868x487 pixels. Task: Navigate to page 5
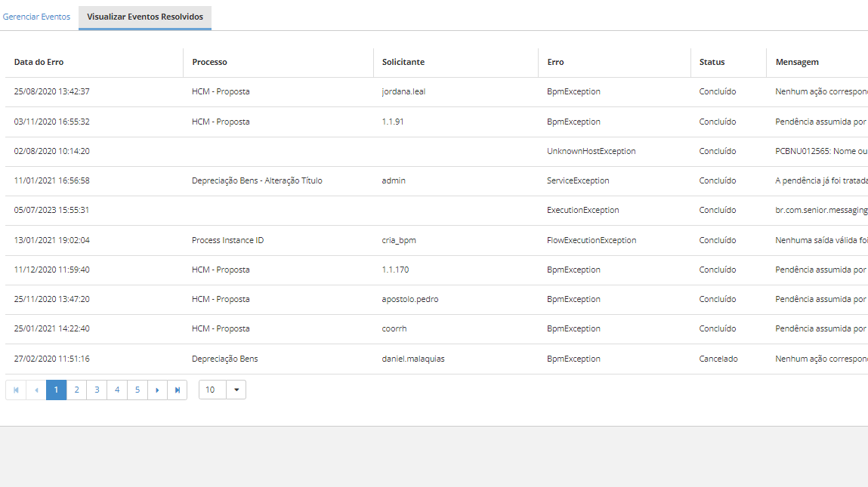point(137,390)
